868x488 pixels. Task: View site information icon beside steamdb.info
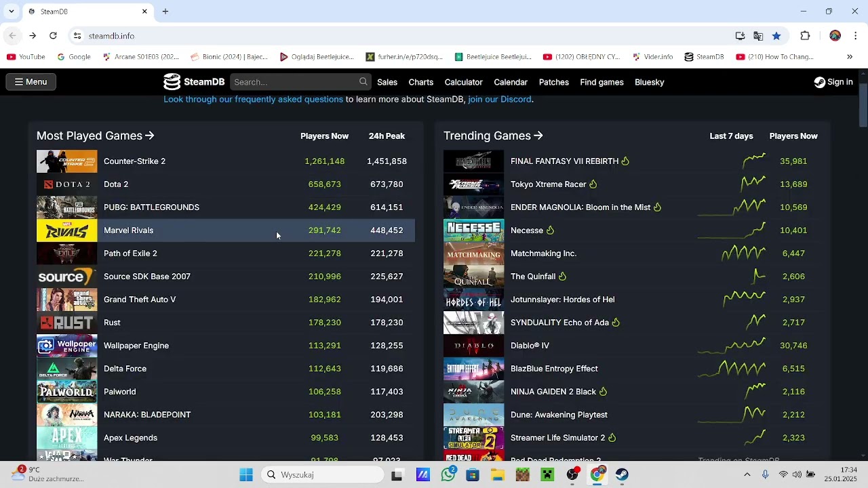click(77, 36)
